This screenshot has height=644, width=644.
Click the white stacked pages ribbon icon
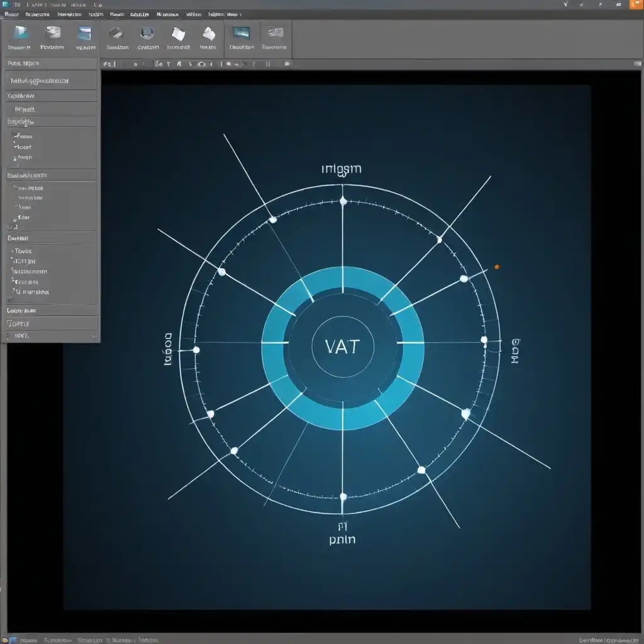(x=178, y=33)
